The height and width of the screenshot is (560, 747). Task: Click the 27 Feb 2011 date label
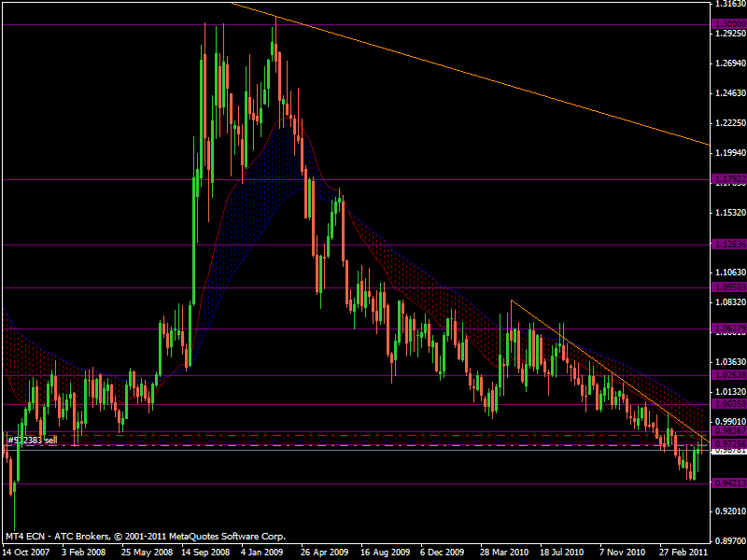tap(683, 553)
